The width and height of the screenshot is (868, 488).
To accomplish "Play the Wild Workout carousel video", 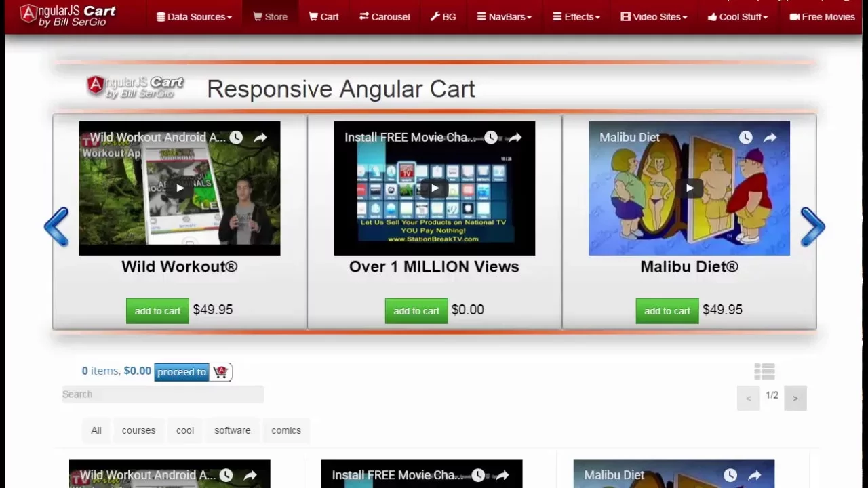I will tap(180, 188).
